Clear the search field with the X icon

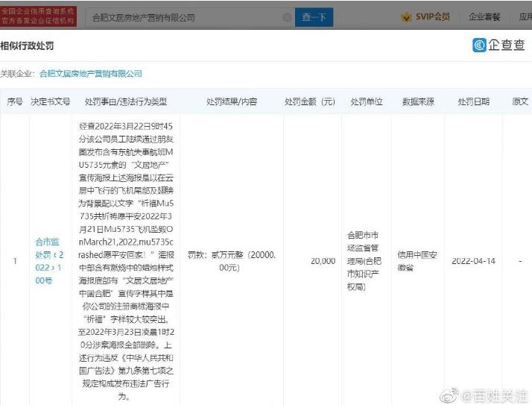click(287, 17)
